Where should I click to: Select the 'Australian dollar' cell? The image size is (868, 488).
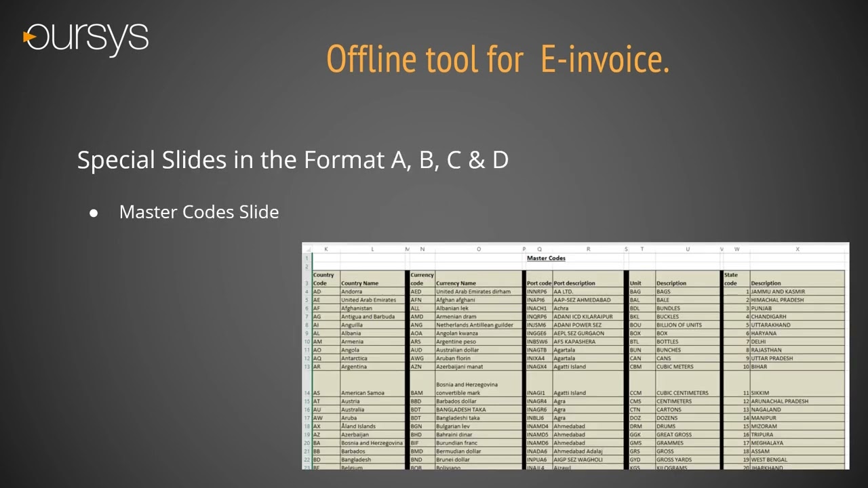[x=479, y=350]
